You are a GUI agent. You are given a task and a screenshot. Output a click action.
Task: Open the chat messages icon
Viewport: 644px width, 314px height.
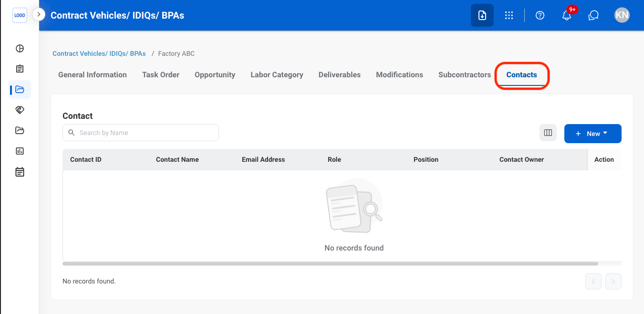click(x=593, y=15)
